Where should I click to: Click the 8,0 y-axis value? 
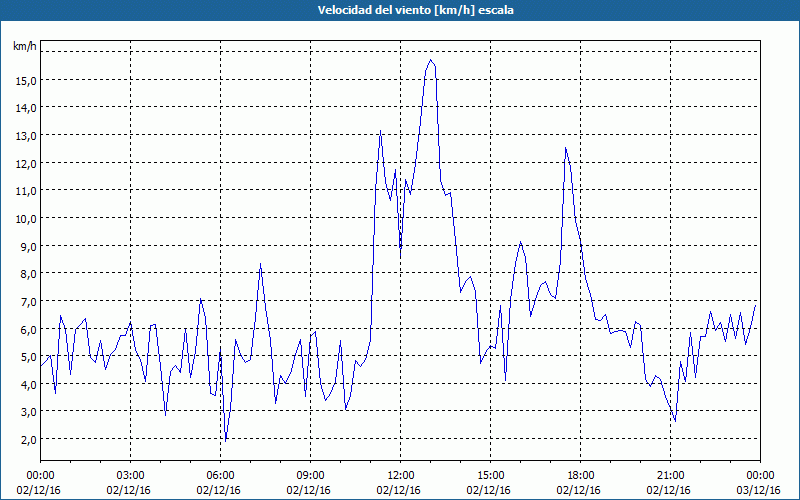(28, 274)
